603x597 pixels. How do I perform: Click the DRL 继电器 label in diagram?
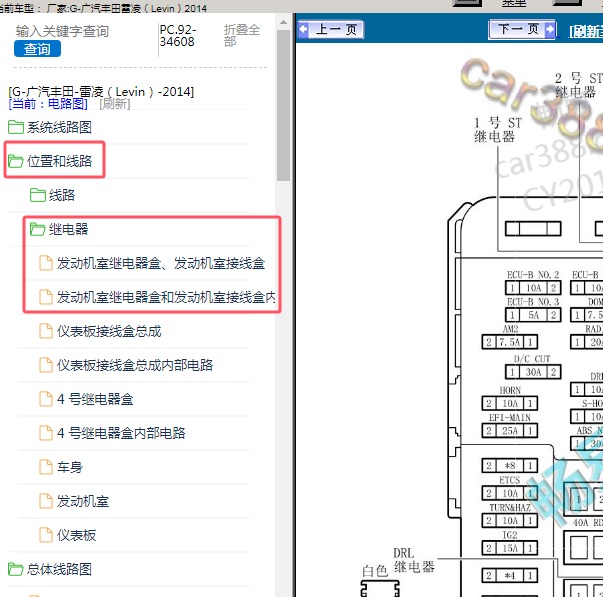tap(414, 560)
